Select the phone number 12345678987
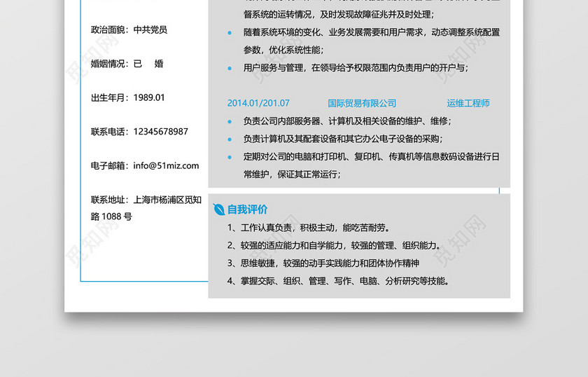Screen dimensions: 588x377 click(x=160, y=132)
